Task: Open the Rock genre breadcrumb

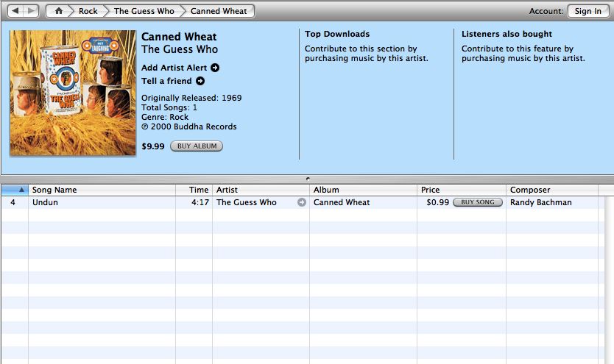Action: tap(88, 11)
